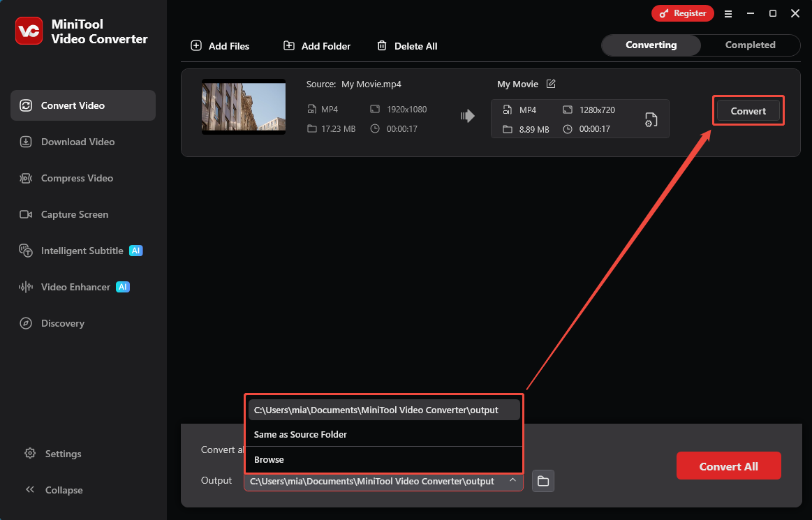Click the source resolution 1920x1080
The image size is (812, 520).
[x=406, y=110]
